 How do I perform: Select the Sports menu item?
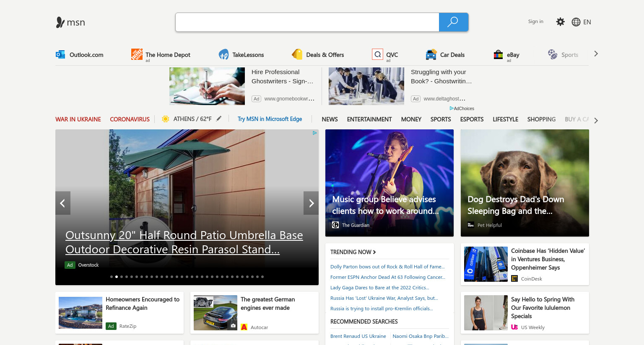pyautogui.click(x=441, y=119)
